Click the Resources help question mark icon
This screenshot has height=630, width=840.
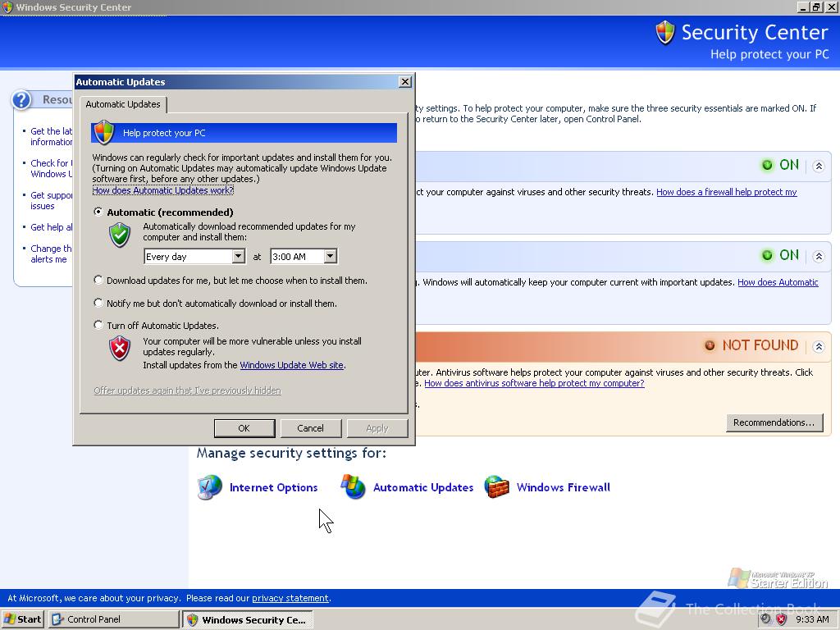(x=21, y=99)
